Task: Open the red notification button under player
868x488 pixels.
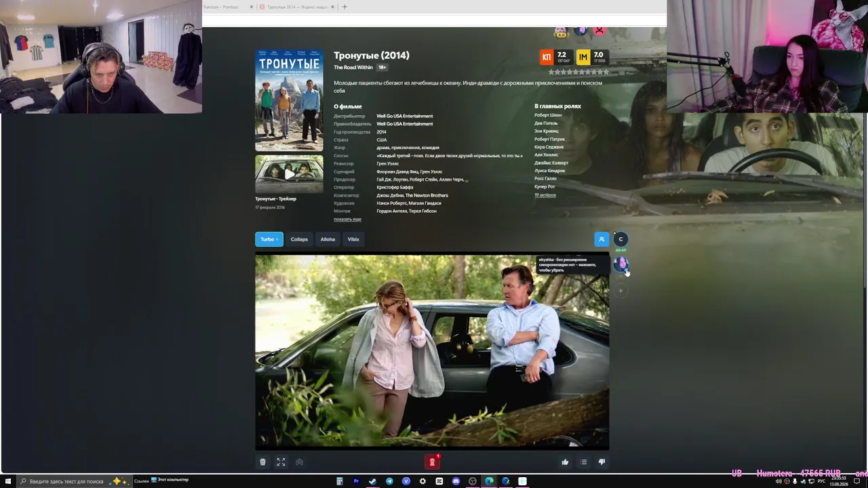Action: pos(433,462)
